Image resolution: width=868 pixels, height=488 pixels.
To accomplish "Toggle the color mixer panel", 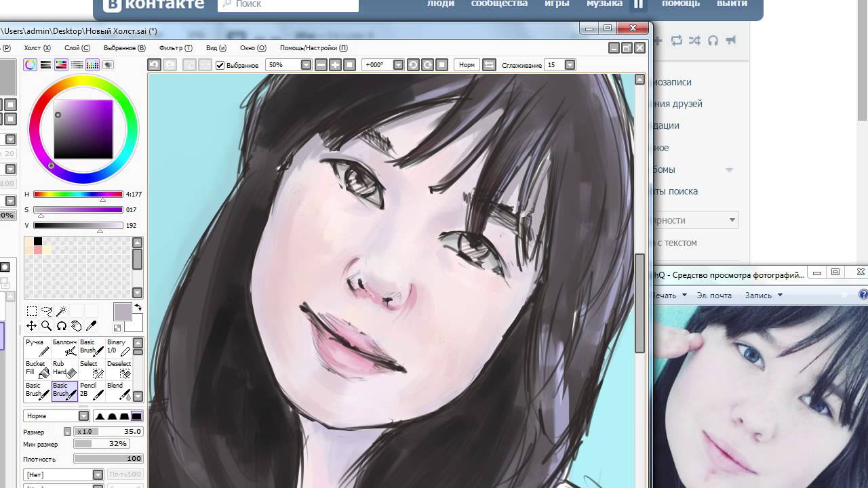I will tap(77, 65).
